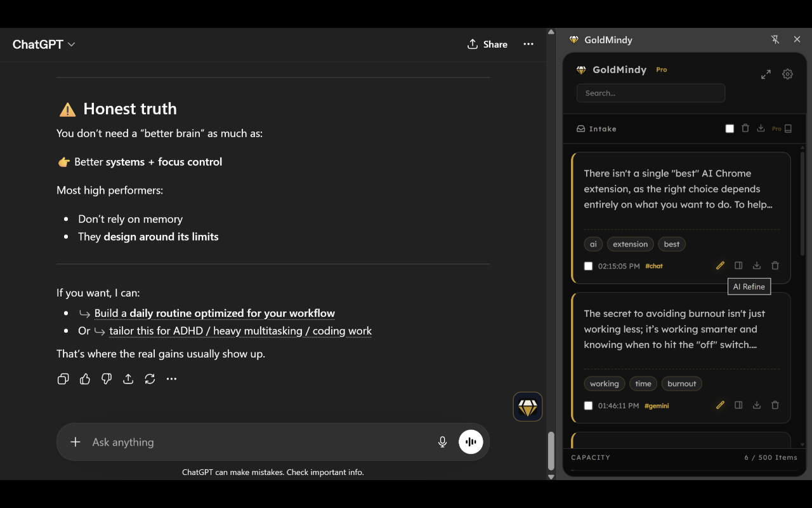Open the side-panel view icon on the #chat card
Screen dimensions: 812x508
pyautogui.click(x=738, y=266)
